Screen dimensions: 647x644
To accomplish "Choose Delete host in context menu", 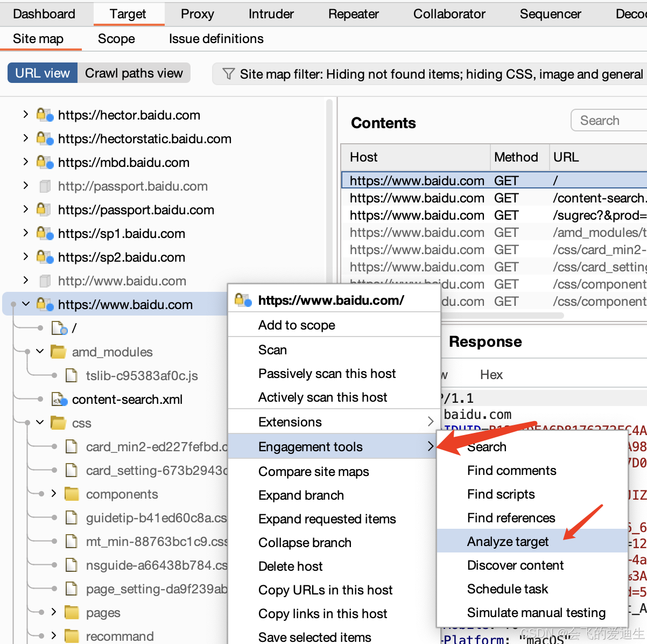I will pyautogui.click(x=334, y=566).
